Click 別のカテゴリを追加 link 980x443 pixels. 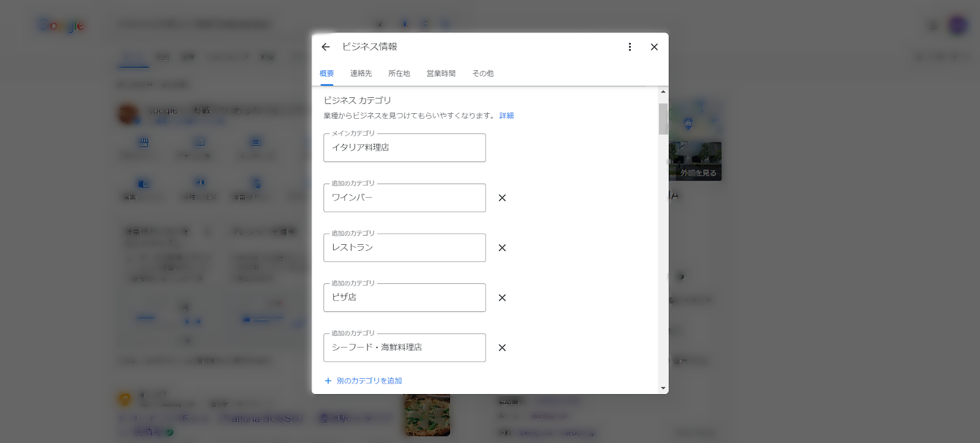pos(363,381)
